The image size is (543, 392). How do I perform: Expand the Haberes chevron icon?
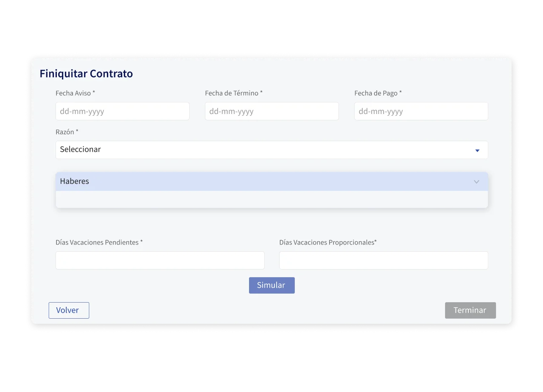[x=476, y=182]
